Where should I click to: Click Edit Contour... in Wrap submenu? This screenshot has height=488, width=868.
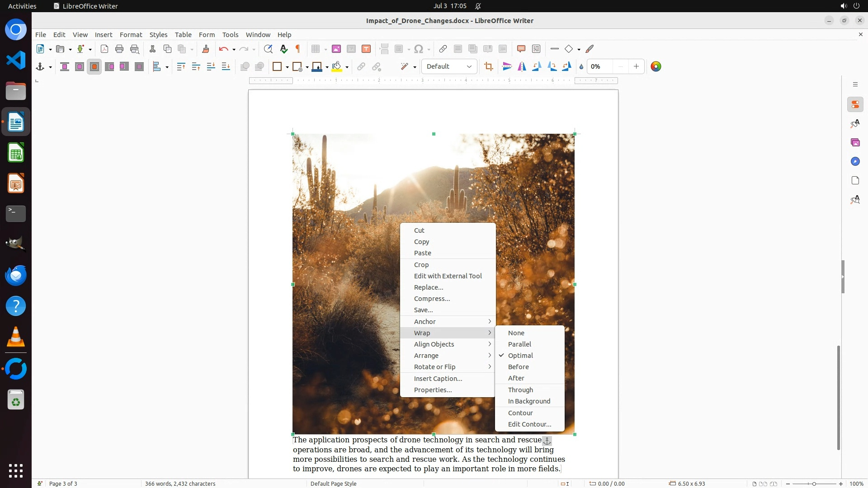tap(529, 424)
